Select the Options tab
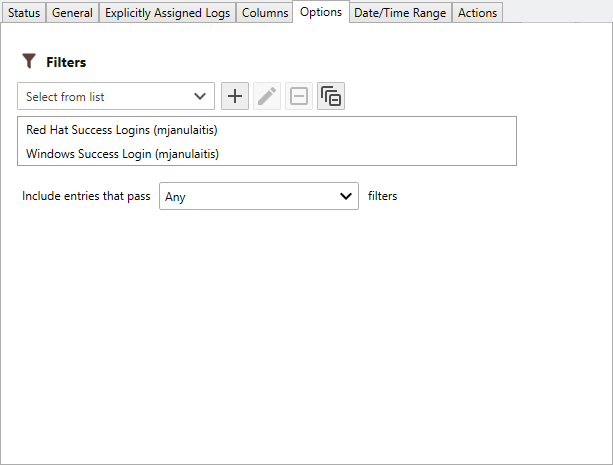This screenshot has height=465, width=613. (321, 12)
